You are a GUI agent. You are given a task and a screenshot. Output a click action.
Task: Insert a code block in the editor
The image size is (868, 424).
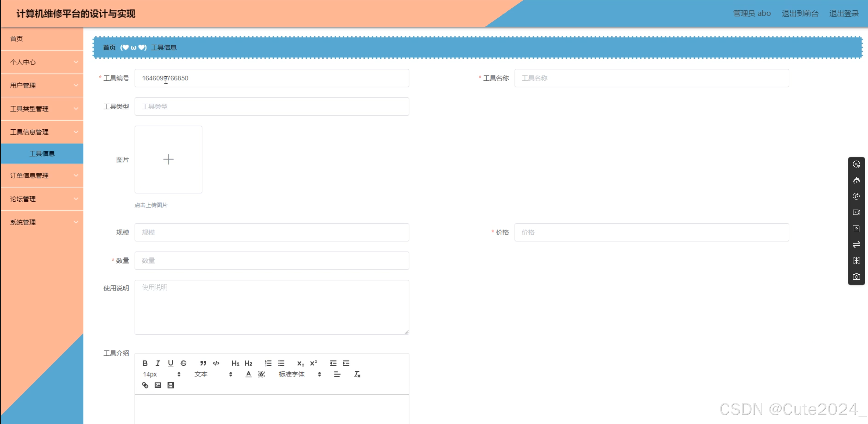[216, 363]
